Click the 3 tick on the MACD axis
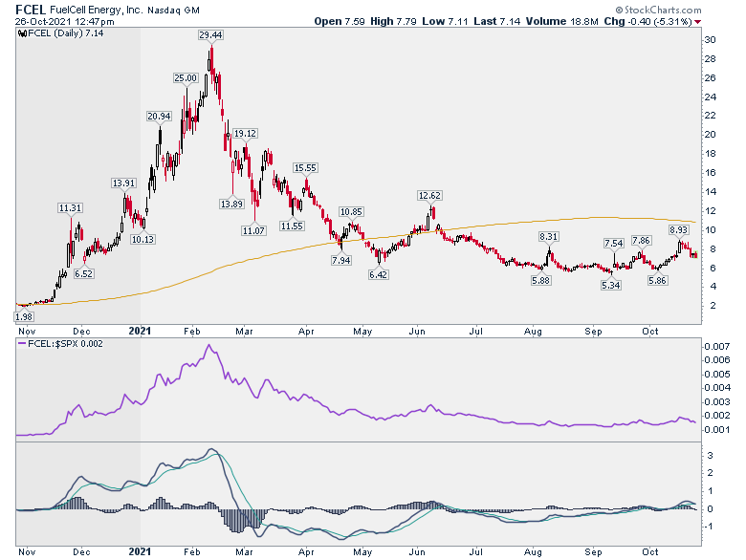Image resolution: width=746 pixels, height=560 pixels. pos(711,456)
